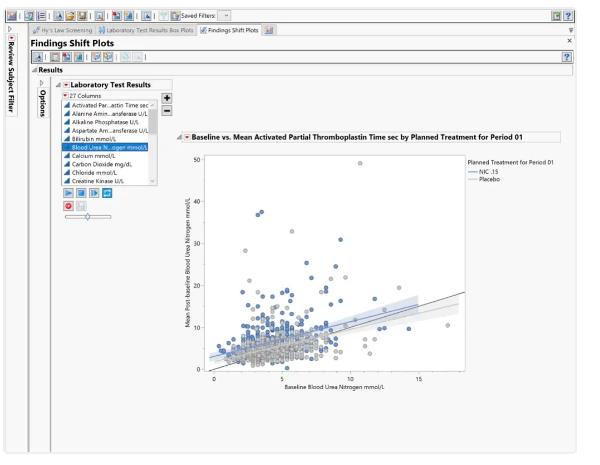Image resolution: width=600 pixels, height=465 pixels.
Task: Select Creatine Kinase U/L in column list
Action: (106, 181)
